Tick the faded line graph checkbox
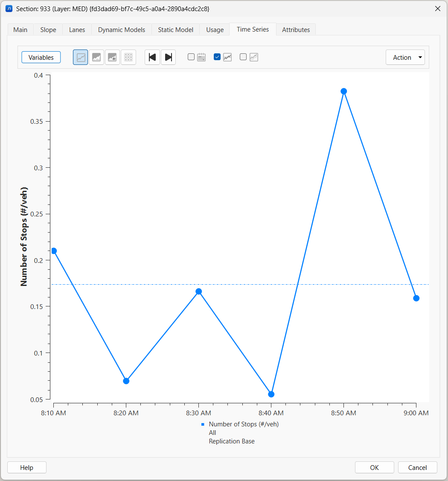The height and width of the screenshot is (481, 448). tap(243, 57)
